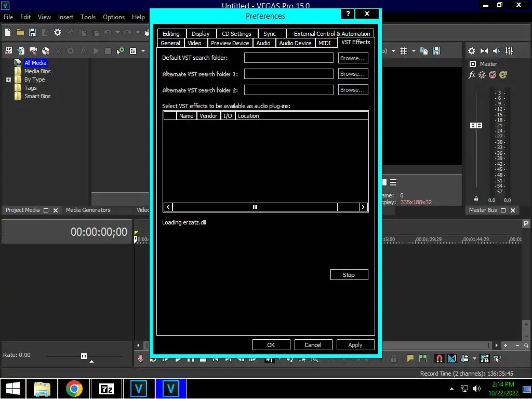Switch to the CD Settings tab
This screenshot has width=532, height=399.
[236, 34]
